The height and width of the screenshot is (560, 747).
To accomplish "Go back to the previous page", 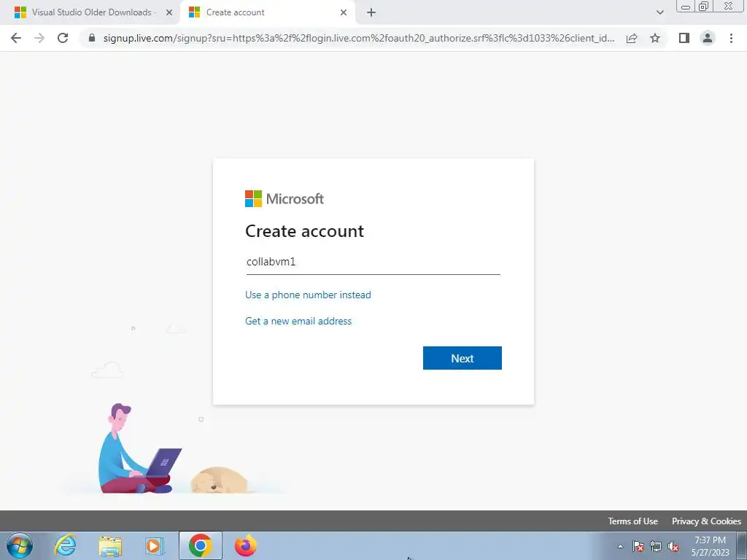I will click(16, 38).
